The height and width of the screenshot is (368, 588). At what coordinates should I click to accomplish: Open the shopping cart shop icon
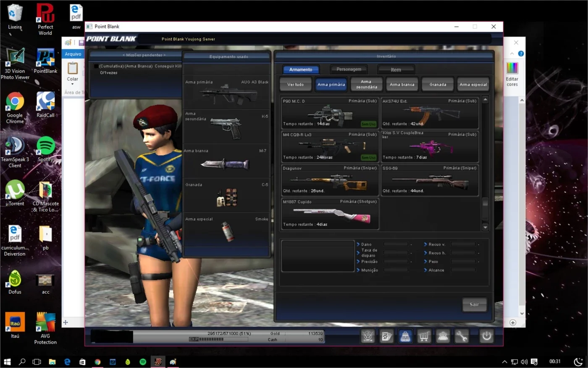424,336
